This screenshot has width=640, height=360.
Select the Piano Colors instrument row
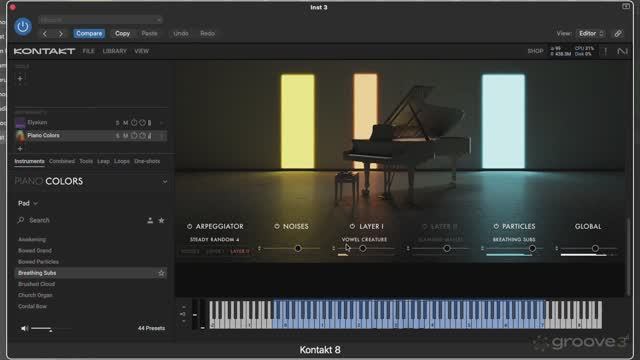[x=91, y=136]
